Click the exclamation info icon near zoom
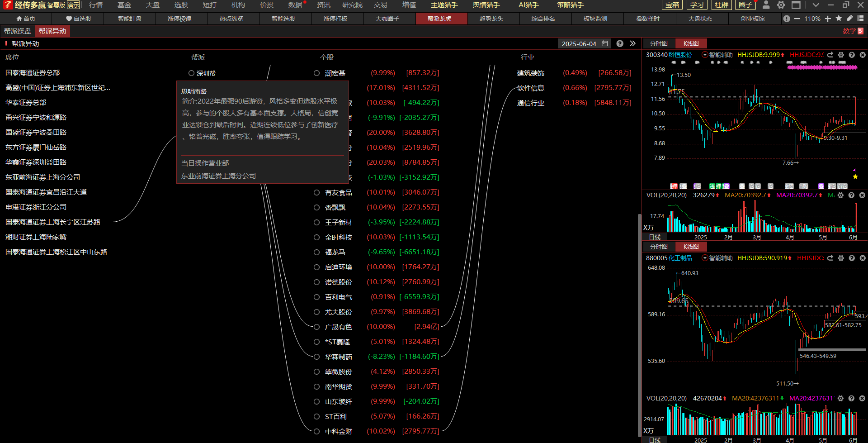 click(787, 19)
